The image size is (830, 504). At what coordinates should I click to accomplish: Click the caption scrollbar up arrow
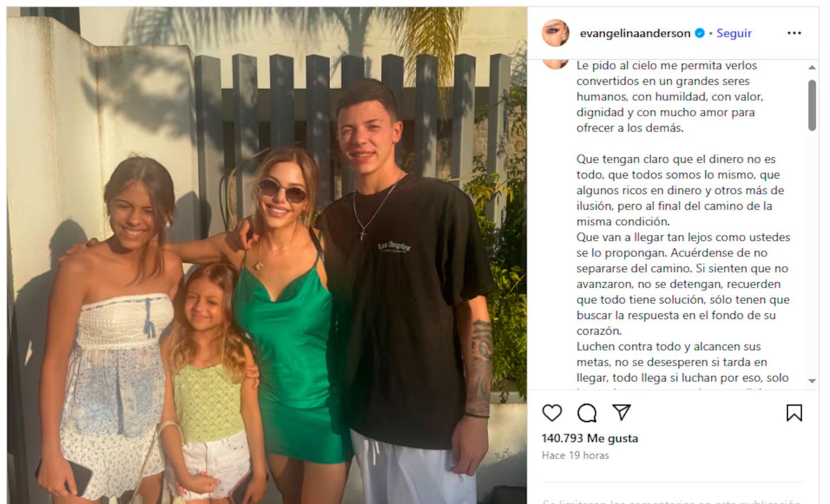[812, 67]
